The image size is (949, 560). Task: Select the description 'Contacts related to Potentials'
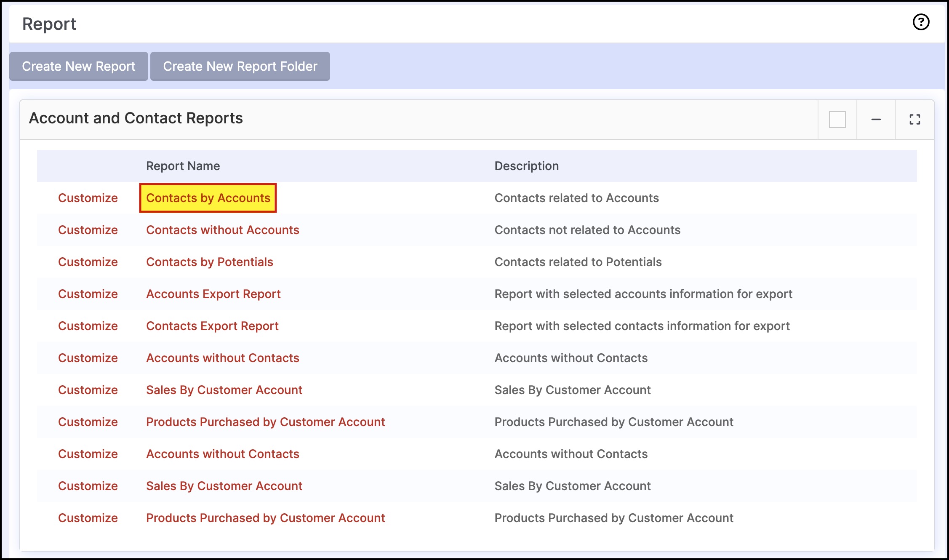coord(578,262)
